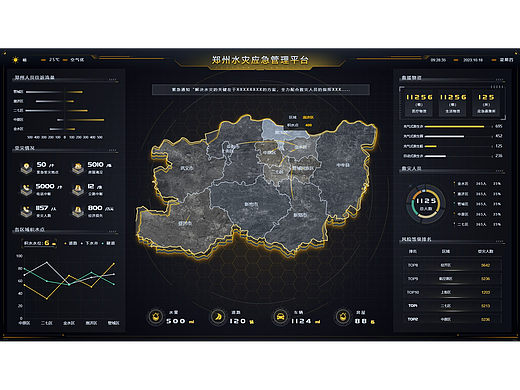Screen dimensions: 520x390
Task: Click the phone icon beside 5000
Action: [x=26, y=189]
